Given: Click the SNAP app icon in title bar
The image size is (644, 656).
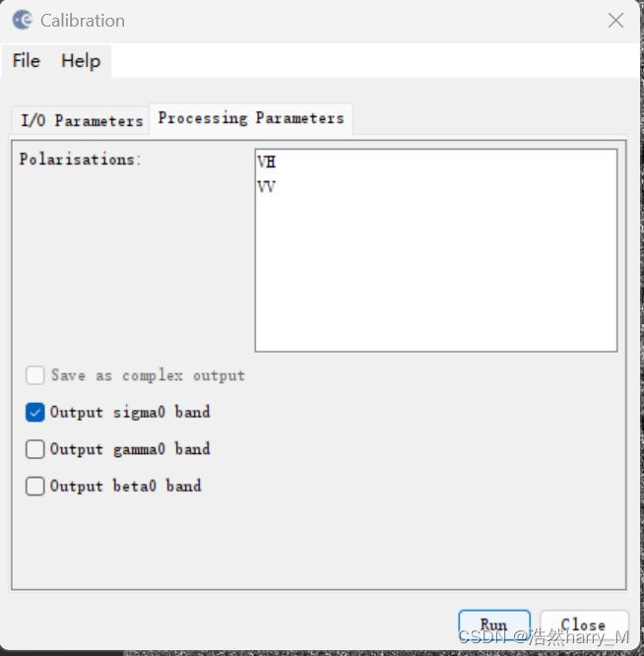Looking at the screenshot, I should point(22,20).
